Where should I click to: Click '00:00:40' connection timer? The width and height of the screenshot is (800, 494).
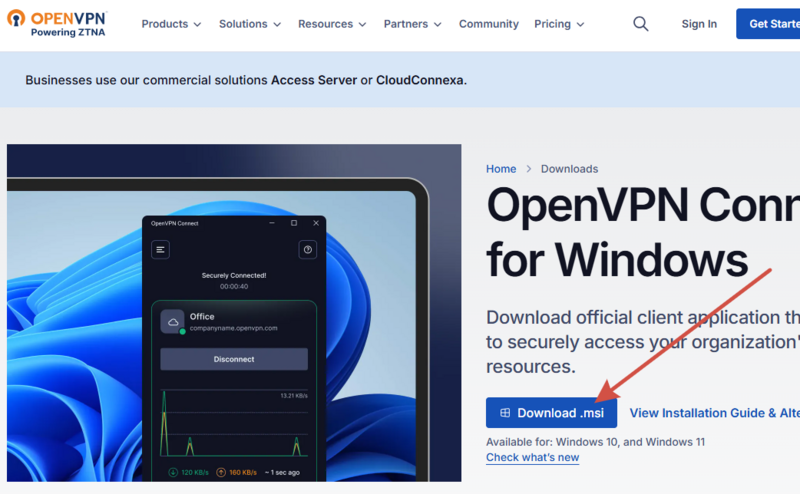(234, 287)
